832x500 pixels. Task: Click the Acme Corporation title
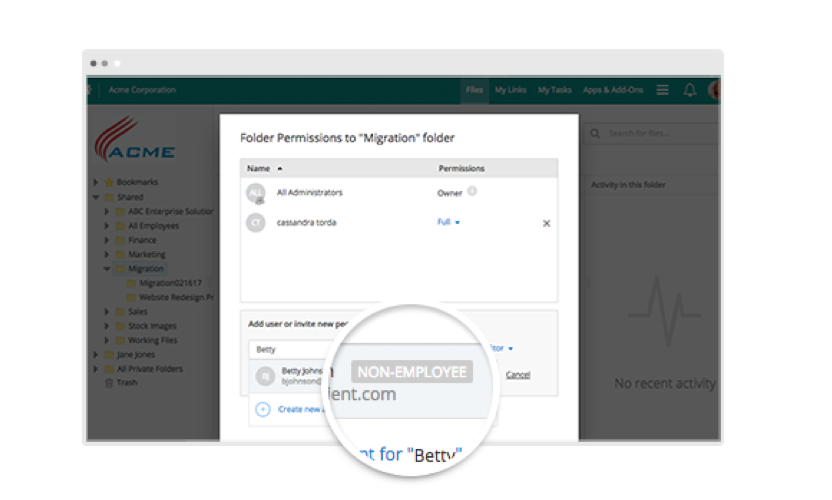click(142, 90)
